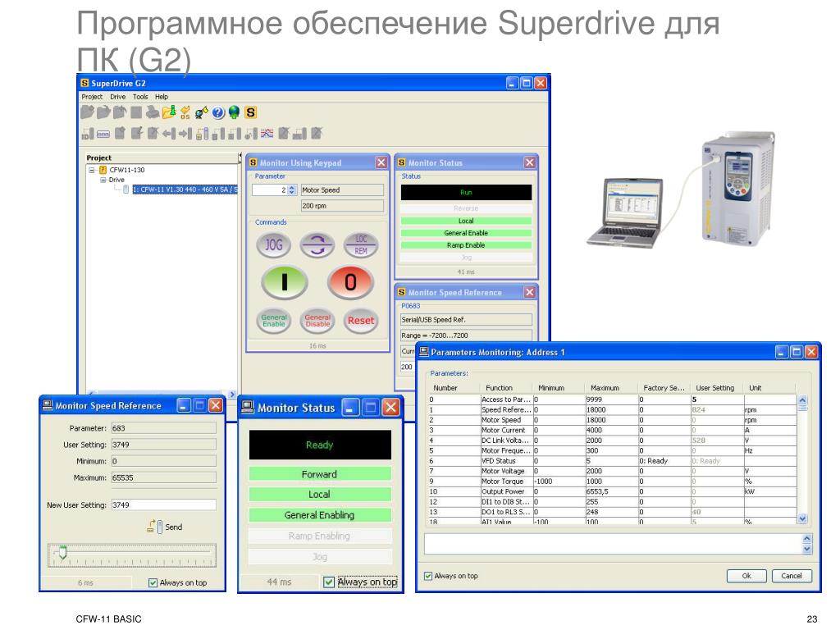Click the print icon in SuperDrive toolbar
The width and height of the screenshot is (840, 630).
pyautogui.click(x=152, y=112)
